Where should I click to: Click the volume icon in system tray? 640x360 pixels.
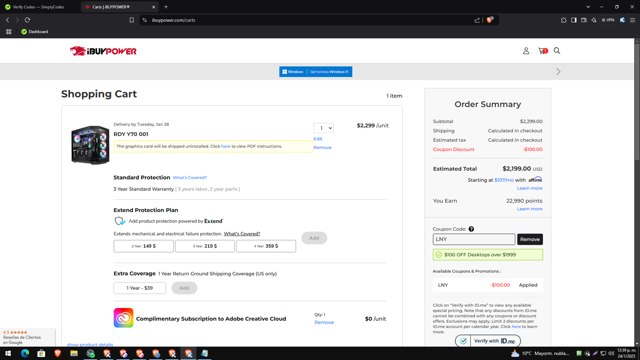(611, 353)
